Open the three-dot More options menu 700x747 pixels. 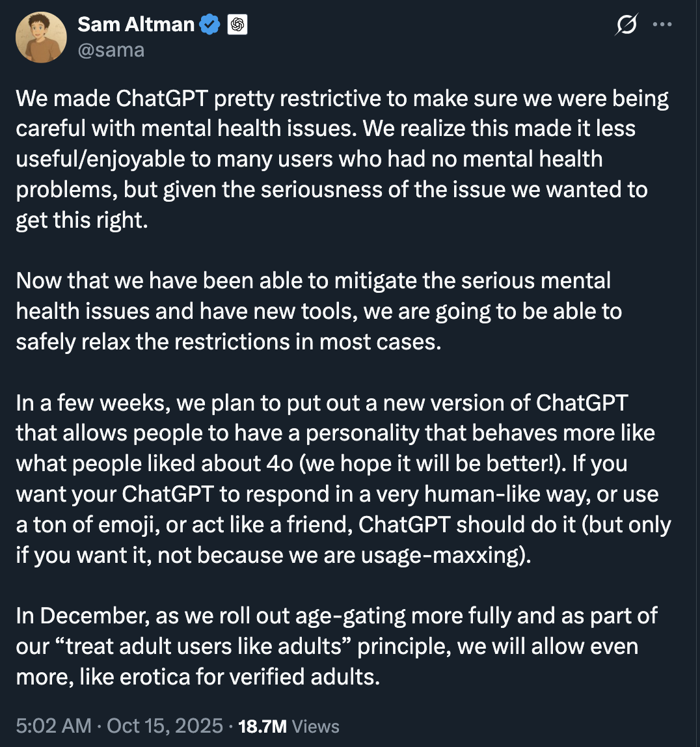[662, 25]
